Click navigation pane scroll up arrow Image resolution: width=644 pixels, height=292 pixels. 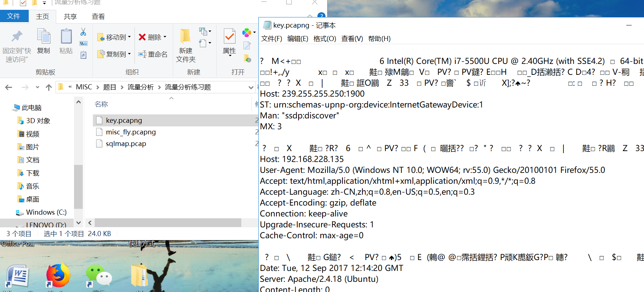[78, 102]
